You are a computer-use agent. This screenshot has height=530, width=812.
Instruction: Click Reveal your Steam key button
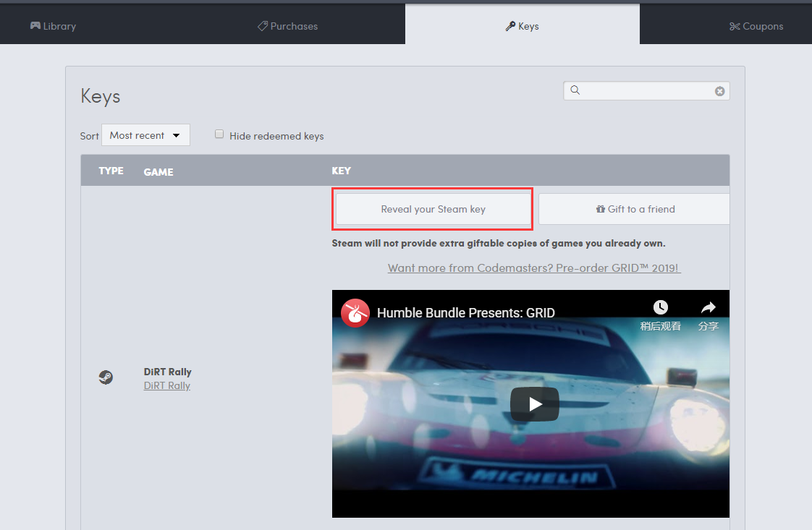(432, 209)
